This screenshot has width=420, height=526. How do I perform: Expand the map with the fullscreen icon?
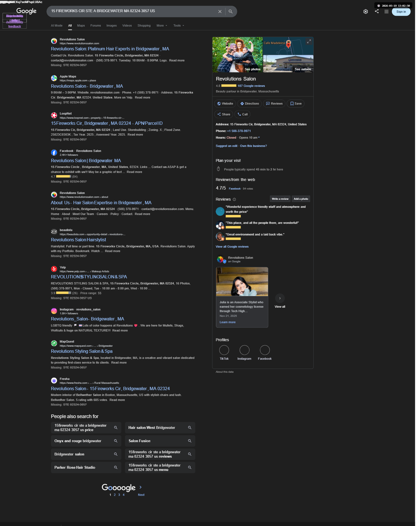pyautogui.click(x=309, y=42)
